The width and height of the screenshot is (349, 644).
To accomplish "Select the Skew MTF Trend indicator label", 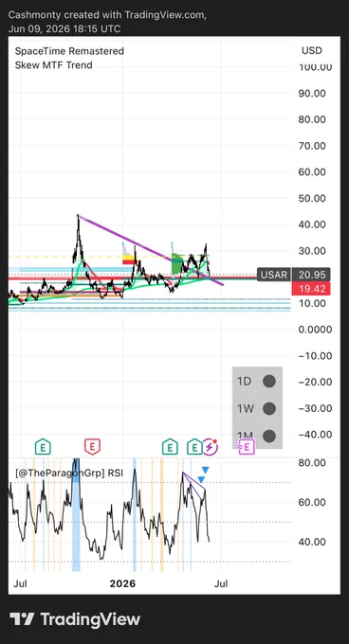I will point(53,65).
